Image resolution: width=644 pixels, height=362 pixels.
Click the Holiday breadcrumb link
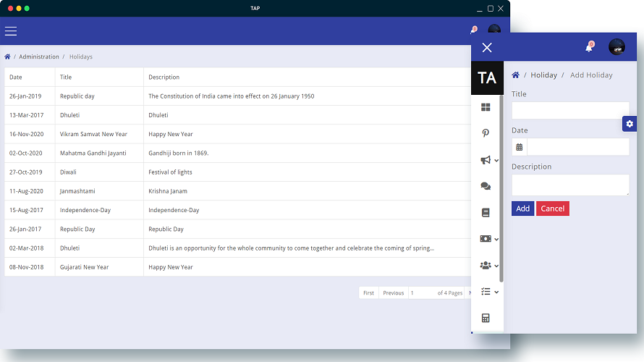pyautogui.click(x=544, y=75)
